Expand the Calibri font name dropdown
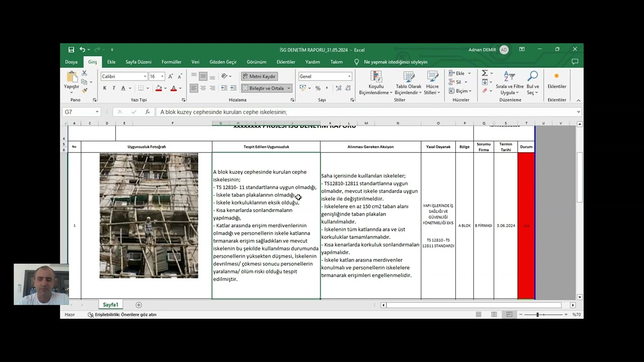 coord(145,76)
